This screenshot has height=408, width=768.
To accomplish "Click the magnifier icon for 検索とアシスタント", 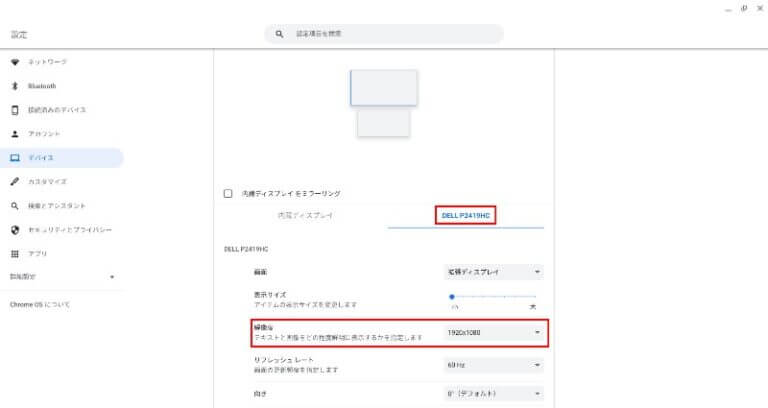I will [x=15, y=206].
